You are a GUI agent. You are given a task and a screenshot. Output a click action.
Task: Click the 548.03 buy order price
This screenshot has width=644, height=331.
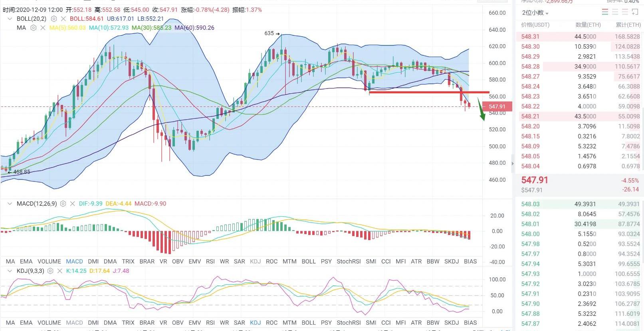[530, 204]
